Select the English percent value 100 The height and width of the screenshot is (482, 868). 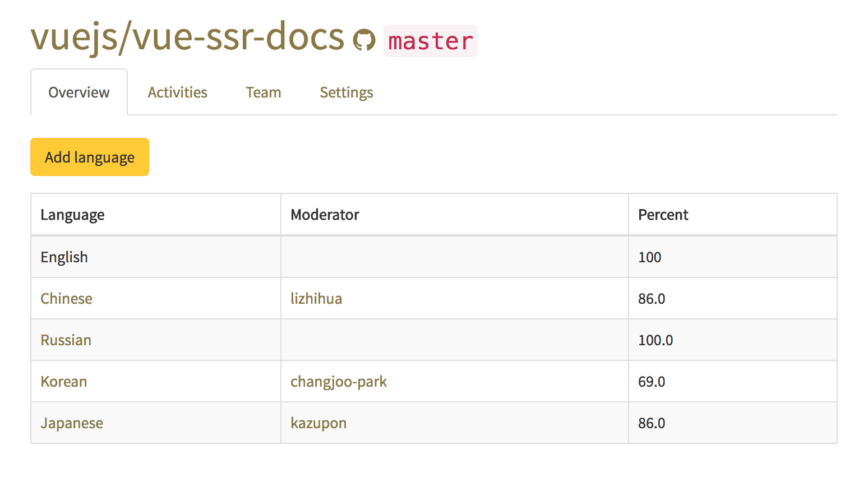(x=649, y=257)
